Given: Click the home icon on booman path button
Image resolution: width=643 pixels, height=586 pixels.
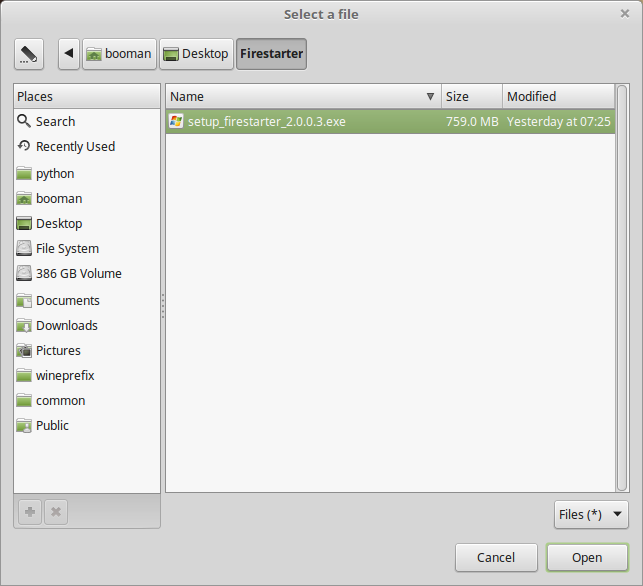Looking at the screenshot, I should 94,54.
